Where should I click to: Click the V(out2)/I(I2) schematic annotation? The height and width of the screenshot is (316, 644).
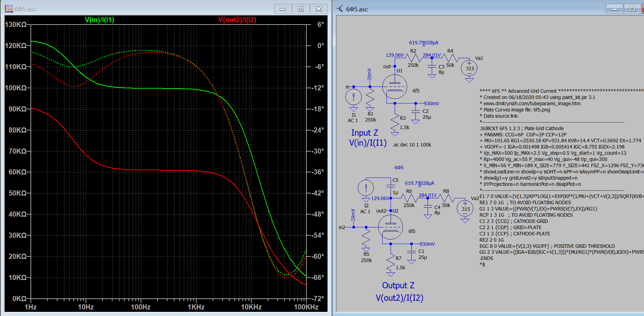400,298
